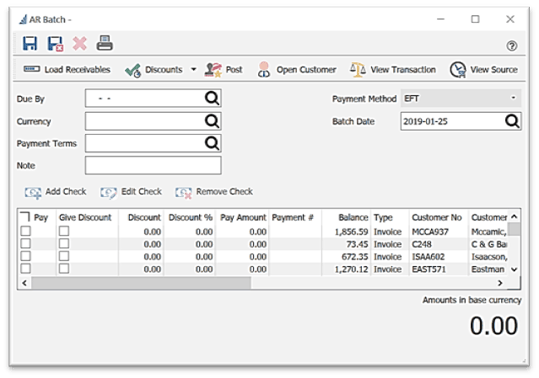
Task: Click customer number ISAA602
Action: coord(428,257)
